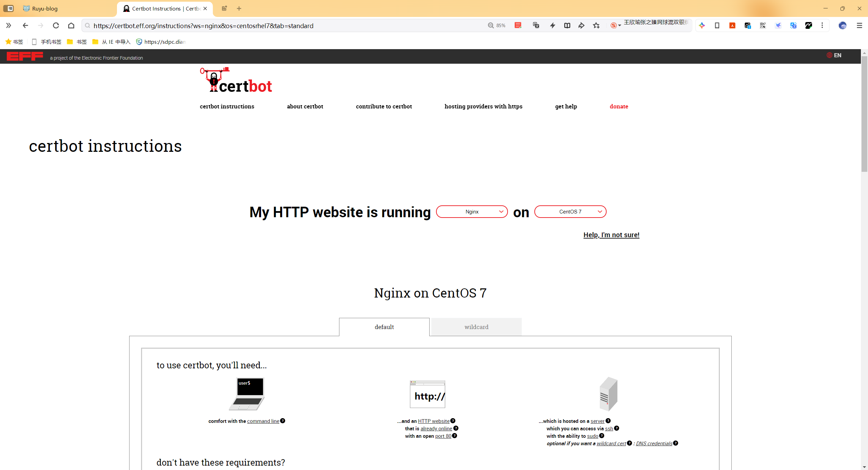Open the blue bird extension icon

(778, 25)
